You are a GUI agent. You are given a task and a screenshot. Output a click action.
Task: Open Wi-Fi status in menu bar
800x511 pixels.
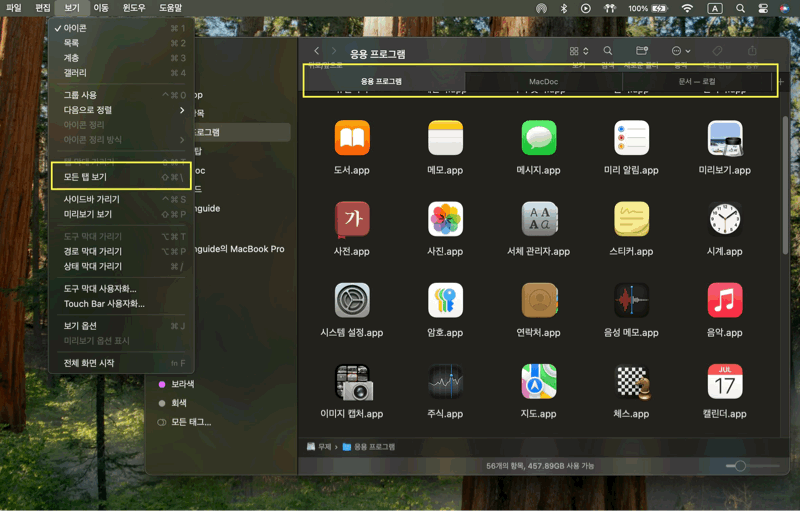tap(687, 8)
